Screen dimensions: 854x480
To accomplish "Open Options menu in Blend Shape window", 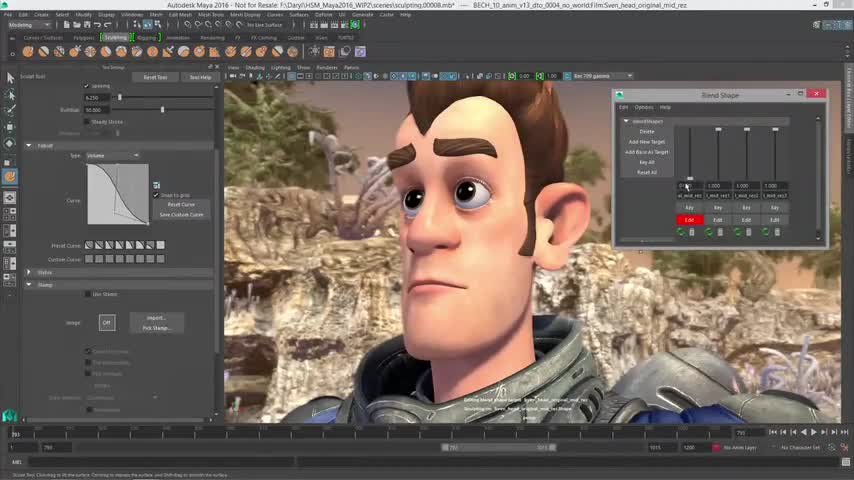I will (x=643, y=107).
